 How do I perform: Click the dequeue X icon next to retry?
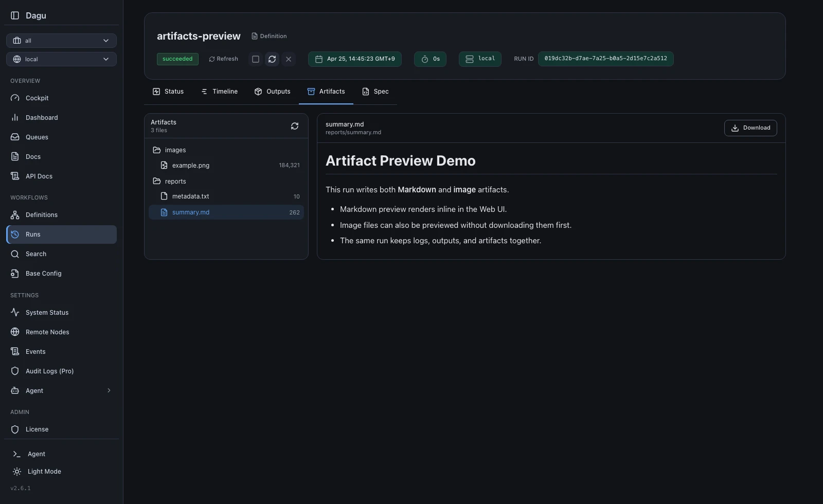click(x=289, y=59)
